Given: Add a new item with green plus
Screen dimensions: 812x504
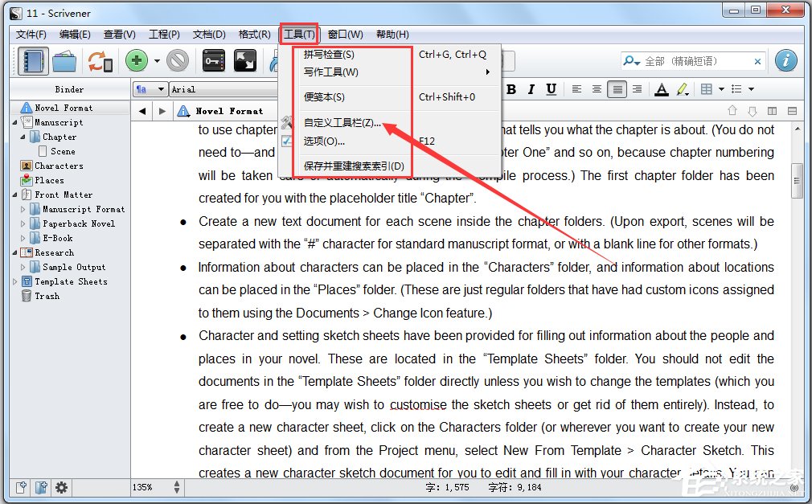Looking at the screenshot, I should coord(137,61).
